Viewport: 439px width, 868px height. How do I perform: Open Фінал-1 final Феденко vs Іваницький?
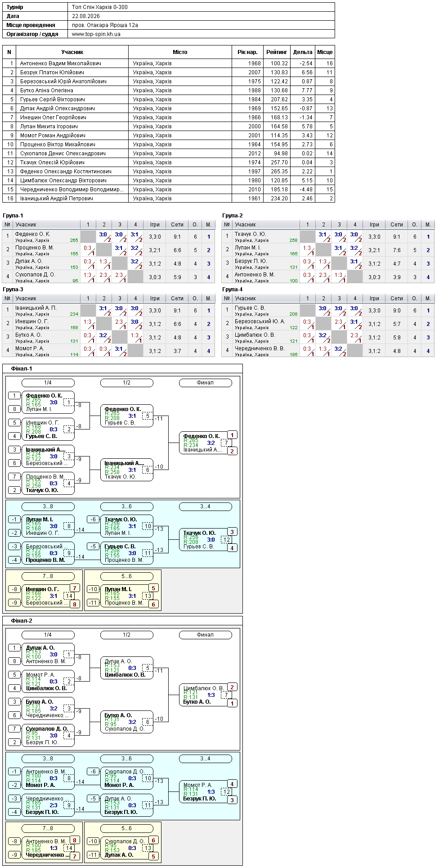pos(205,443)
